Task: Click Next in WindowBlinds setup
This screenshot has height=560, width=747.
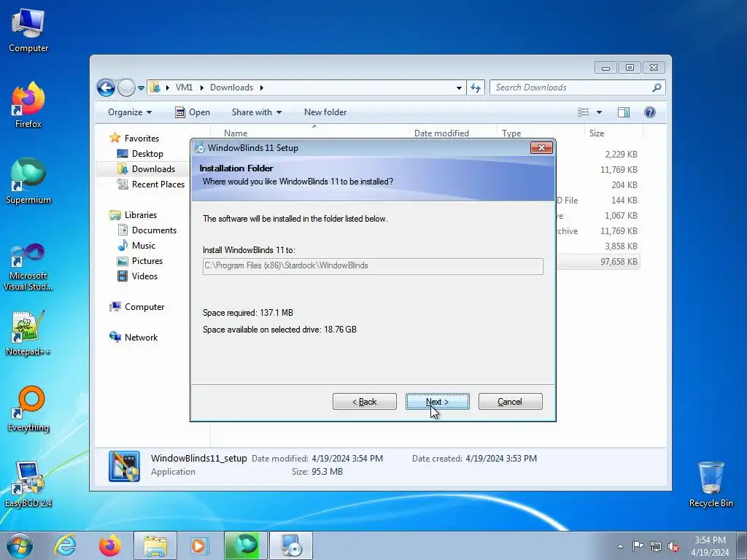Action: [x=438, y=402]
